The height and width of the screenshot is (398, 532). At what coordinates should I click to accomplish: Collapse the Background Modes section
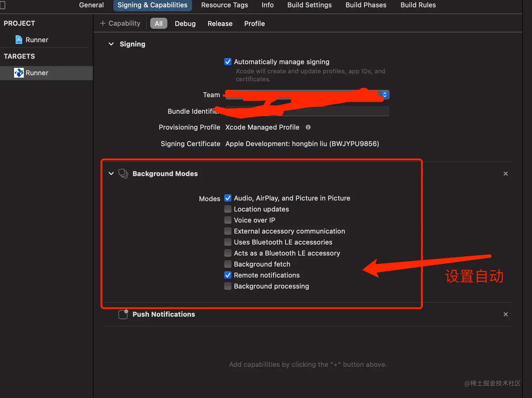coord(111,174)
